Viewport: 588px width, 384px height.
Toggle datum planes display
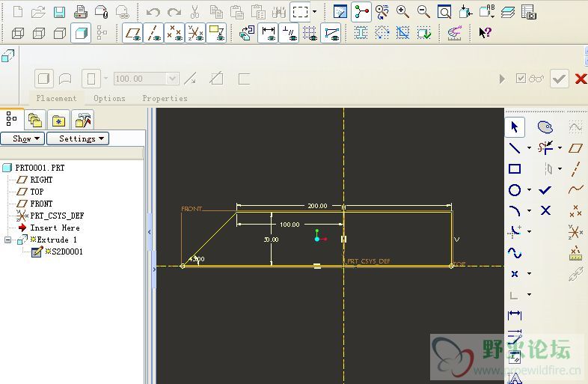[x=132, y=34]
